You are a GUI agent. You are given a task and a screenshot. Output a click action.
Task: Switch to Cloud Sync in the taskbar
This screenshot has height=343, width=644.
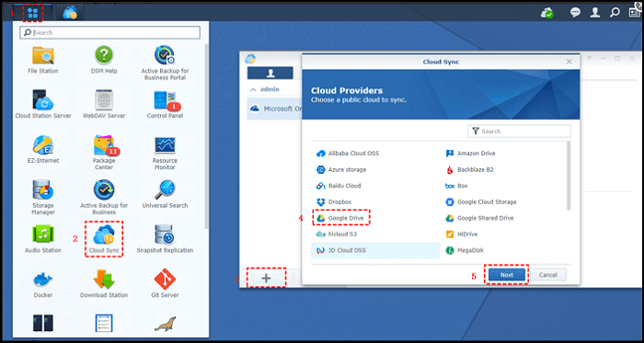click(x=70, y=13)
